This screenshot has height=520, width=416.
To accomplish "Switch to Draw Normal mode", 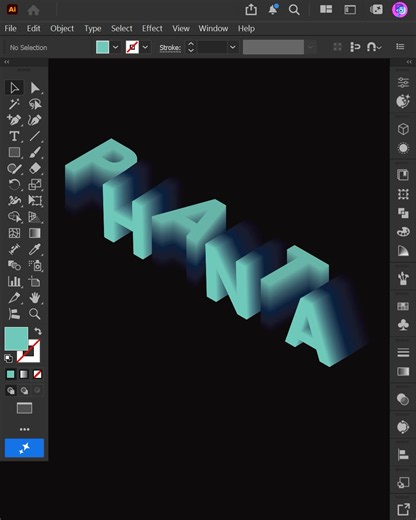I will [11, 390].
